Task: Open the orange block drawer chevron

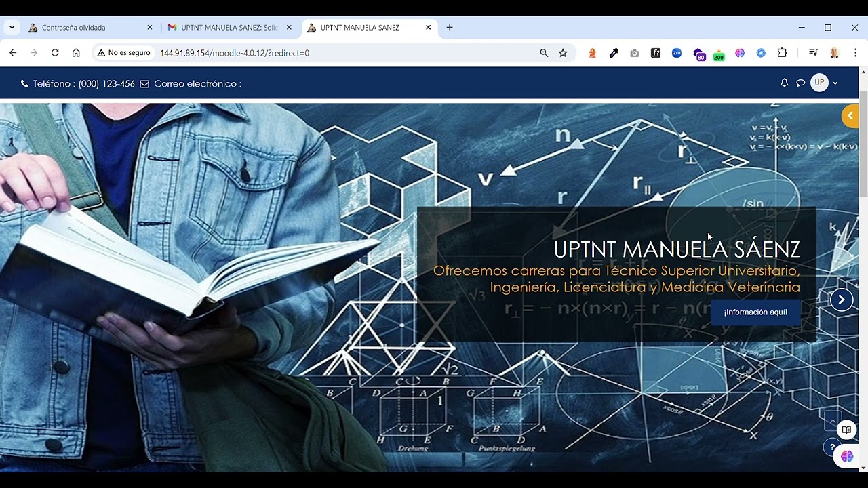Action: [x=850, y=116]
